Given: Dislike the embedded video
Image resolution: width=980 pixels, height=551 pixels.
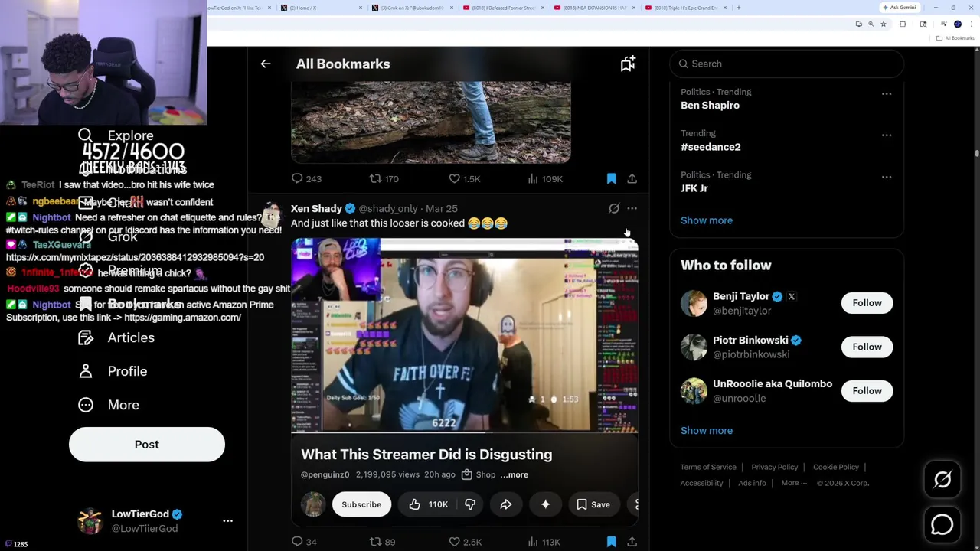Looking at the screenshot, I should (x=470, y=504).
